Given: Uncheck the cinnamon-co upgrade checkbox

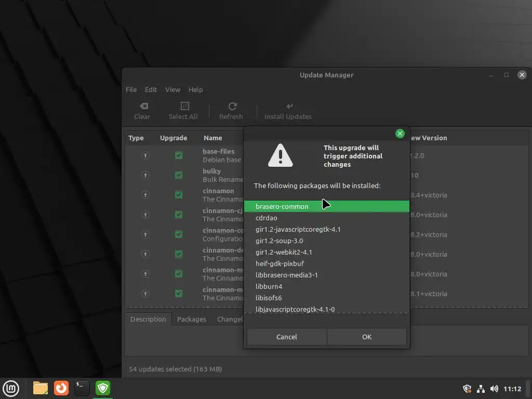Looking at the screenshot, I should (x=179, y=234).
